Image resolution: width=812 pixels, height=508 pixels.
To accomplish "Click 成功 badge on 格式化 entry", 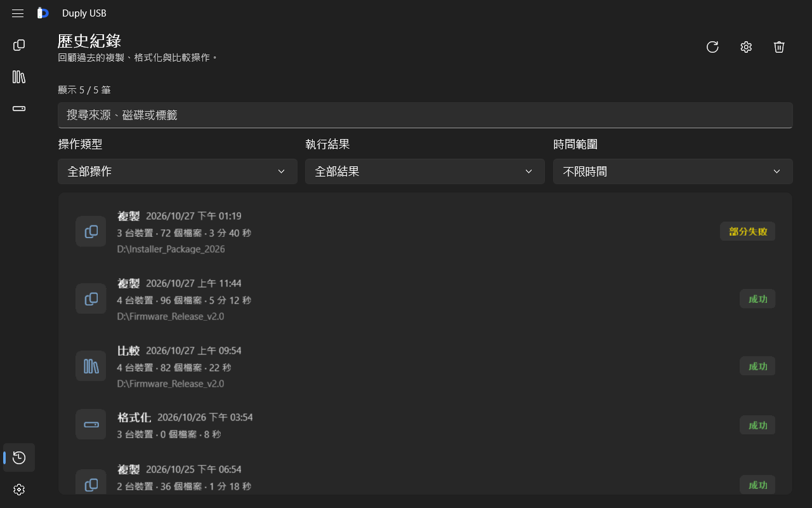I will coord(757,425).
